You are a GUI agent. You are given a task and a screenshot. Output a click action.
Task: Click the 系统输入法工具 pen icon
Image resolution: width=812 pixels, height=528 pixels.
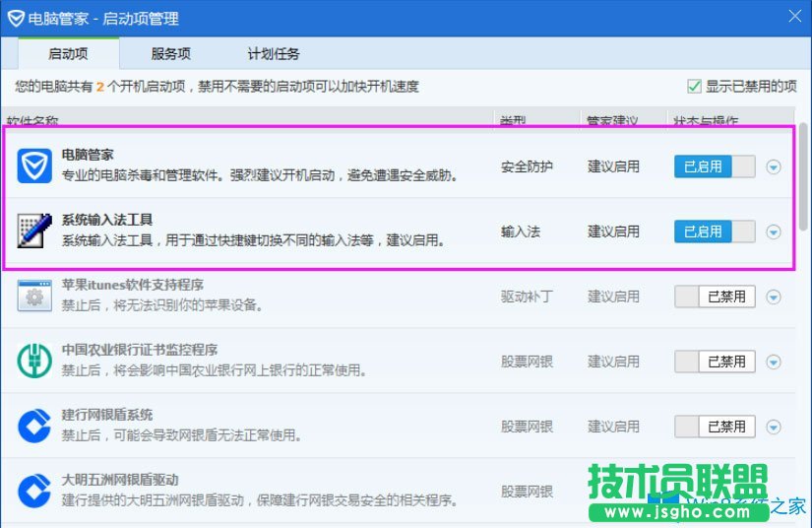[34, 231]
